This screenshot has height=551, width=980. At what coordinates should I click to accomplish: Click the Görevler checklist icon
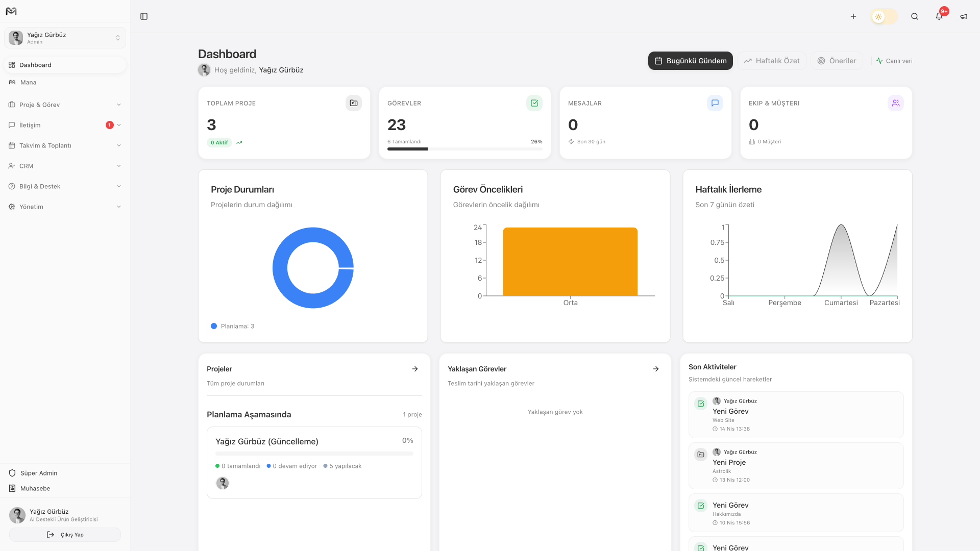click(x=534, y=103)
